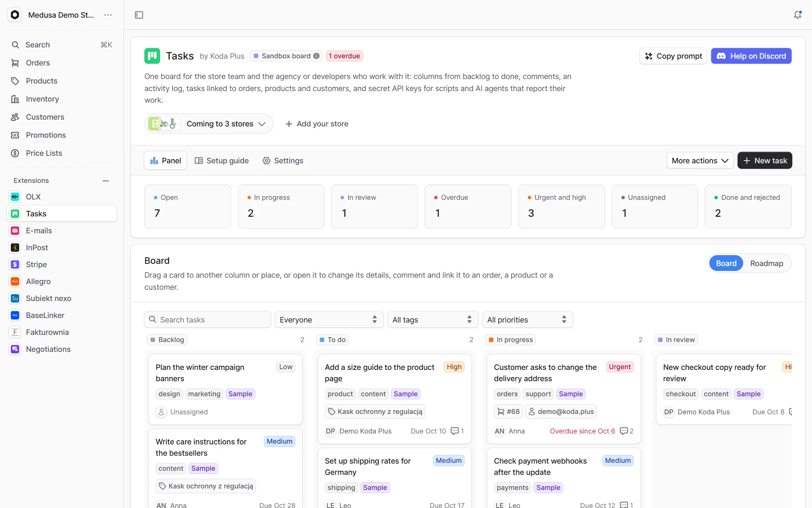Open the All tags filter
This screenshot has width=812, height=508.
433,320
